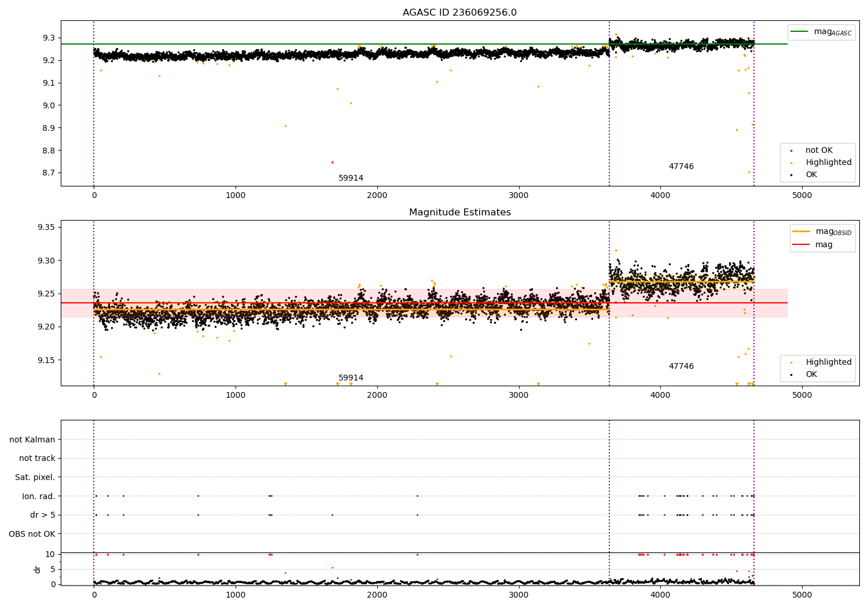Click Highlighted in the Magnitude Estimates legend
The image size is (868, 608).
click(829, 362)
